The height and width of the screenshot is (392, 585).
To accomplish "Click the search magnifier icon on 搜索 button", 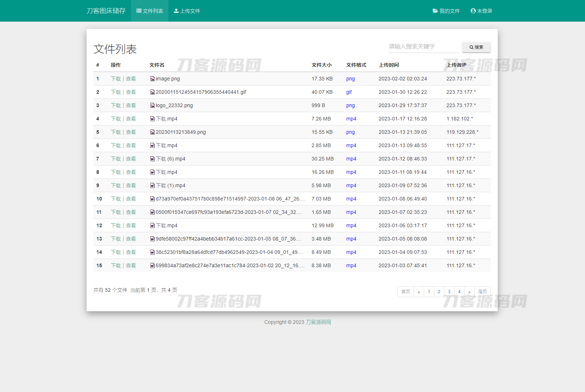I will point(471,47).
